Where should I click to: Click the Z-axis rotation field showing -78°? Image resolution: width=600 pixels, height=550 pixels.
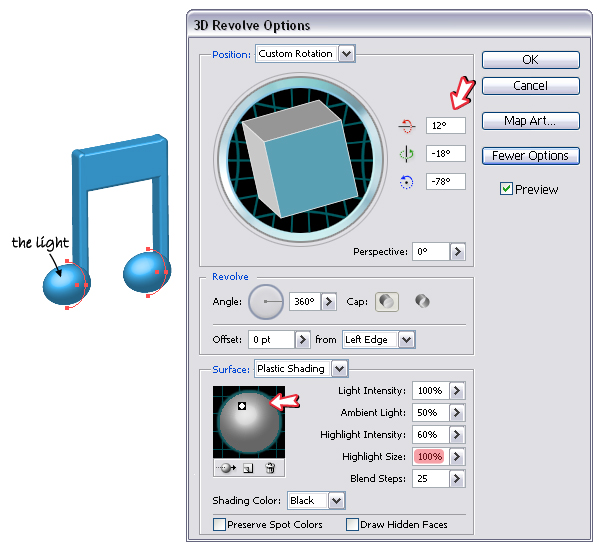point(446,181)
